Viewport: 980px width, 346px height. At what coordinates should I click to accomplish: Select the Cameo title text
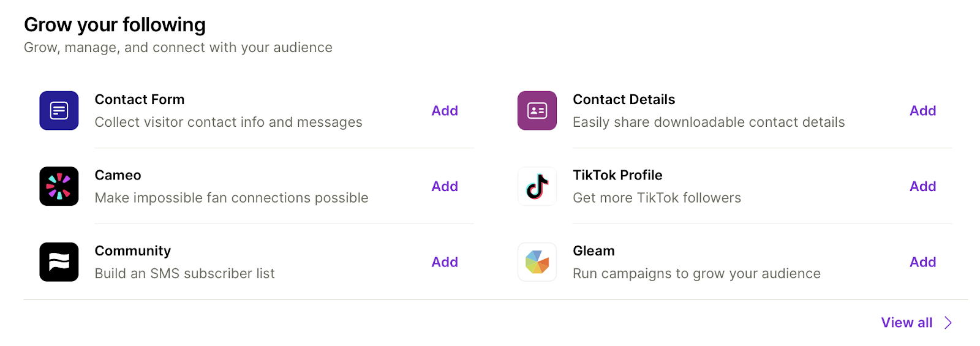coord(118,175)
